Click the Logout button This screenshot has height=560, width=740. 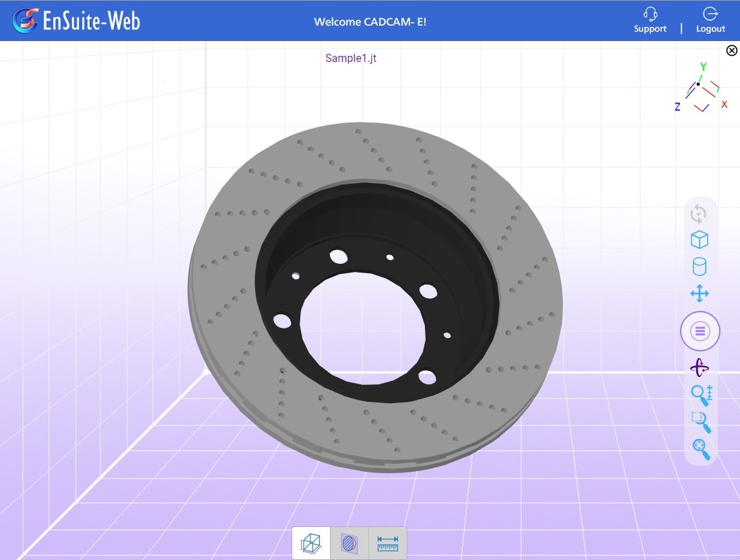(710, 20)
